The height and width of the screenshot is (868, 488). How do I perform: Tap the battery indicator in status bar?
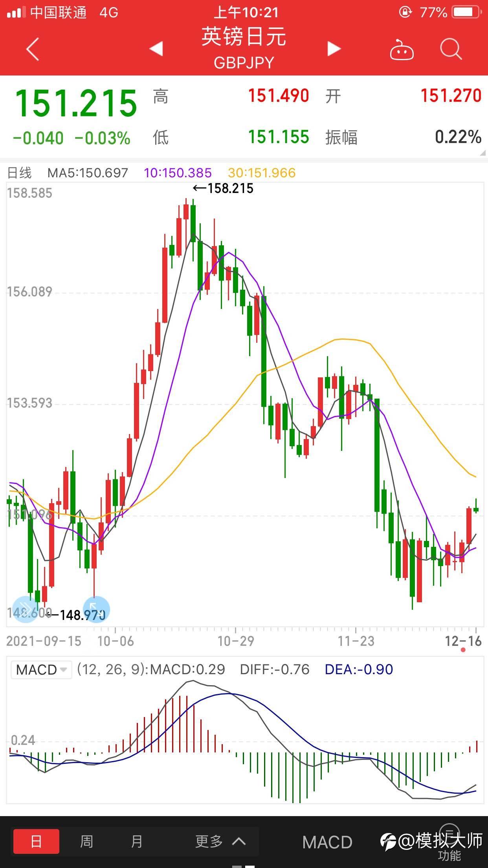point(467,12)
